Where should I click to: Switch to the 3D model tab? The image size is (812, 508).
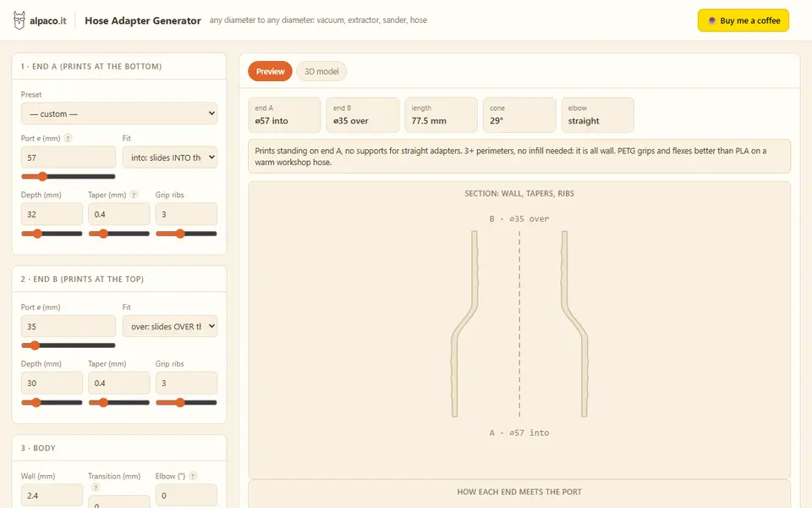(x=321, y=71)
